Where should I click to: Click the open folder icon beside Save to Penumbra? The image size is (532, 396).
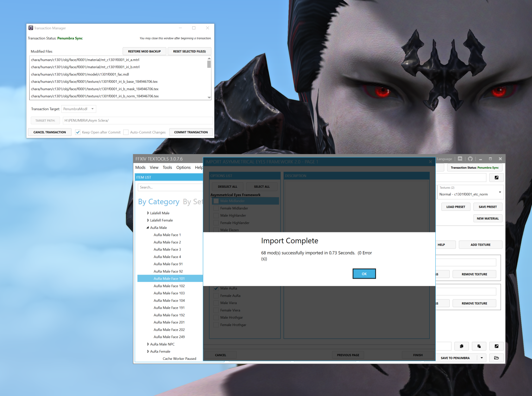point(497,358)
